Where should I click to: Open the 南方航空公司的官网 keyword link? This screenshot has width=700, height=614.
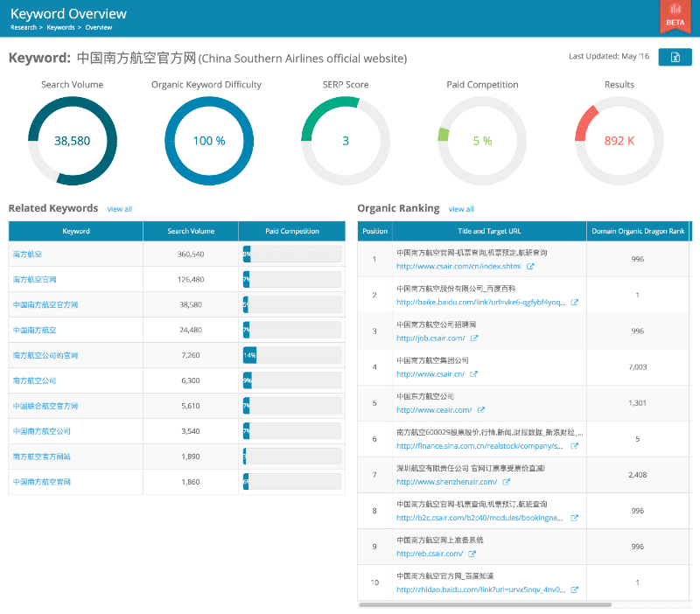[x=45, y=356]
